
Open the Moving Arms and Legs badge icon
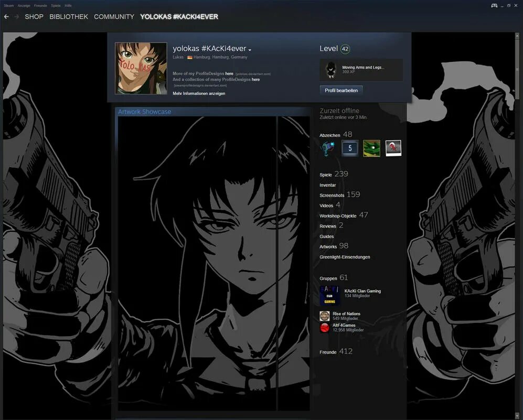tap(330, 70)
